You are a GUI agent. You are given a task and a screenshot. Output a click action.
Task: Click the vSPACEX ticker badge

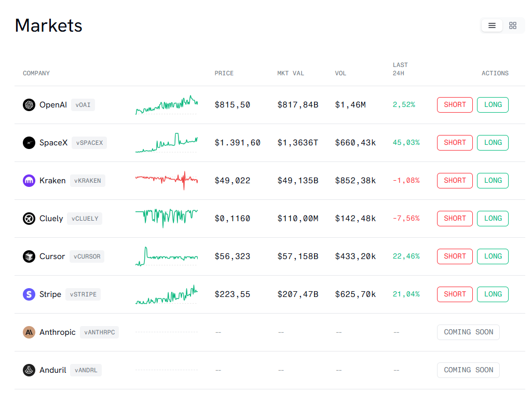[x=89, y=142]
